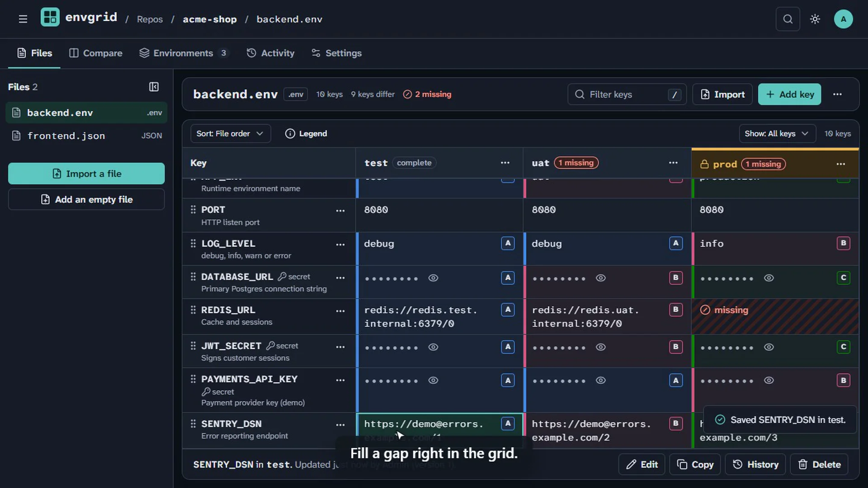
Task: Reveal PAYMENTS_API_KEY value in uat
Action: (x=600, y=380)
